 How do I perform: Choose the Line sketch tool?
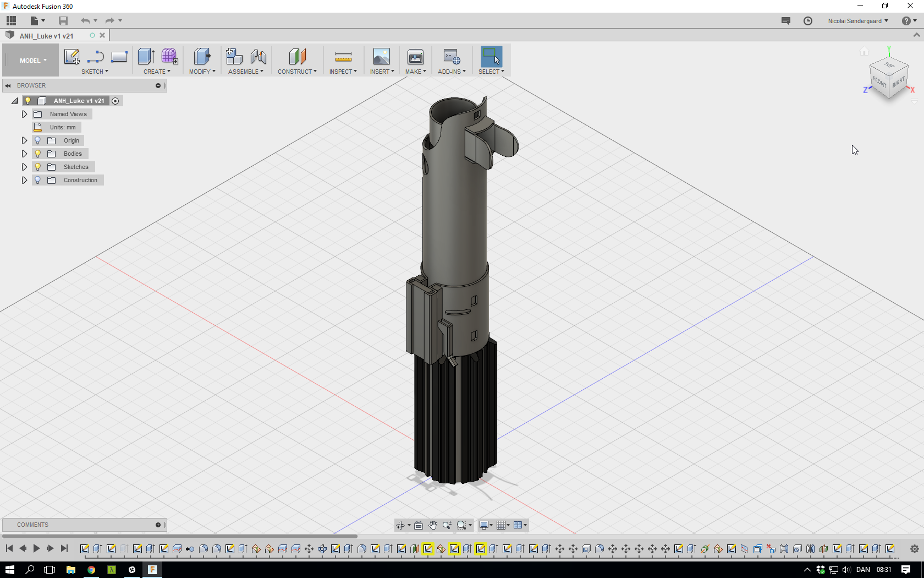(96, 57)
